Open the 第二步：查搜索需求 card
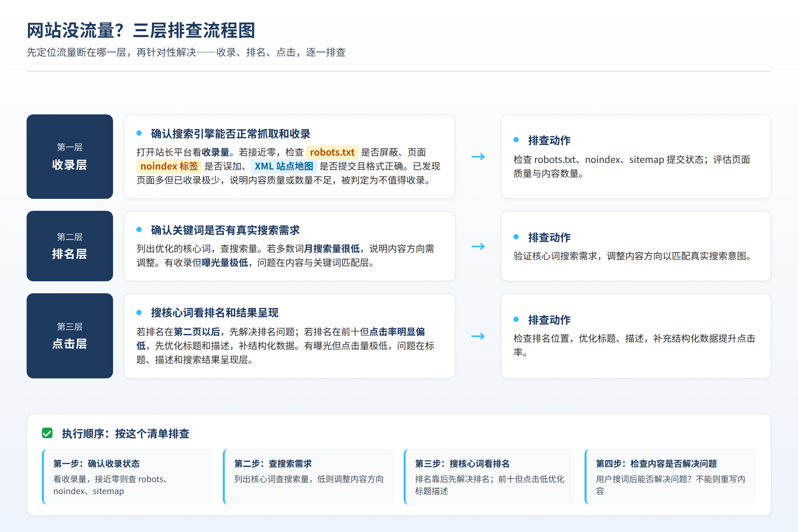Viewport: 798px width, 532px height. coord(309,477)
